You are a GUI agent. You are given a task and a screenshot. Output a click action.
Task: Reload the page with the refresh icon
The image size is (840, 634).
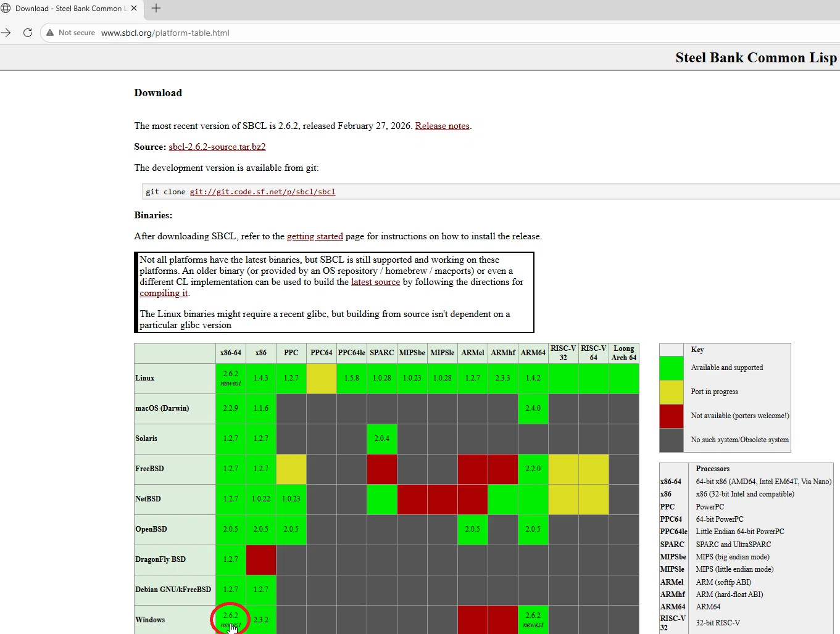[x=28, y=33]
